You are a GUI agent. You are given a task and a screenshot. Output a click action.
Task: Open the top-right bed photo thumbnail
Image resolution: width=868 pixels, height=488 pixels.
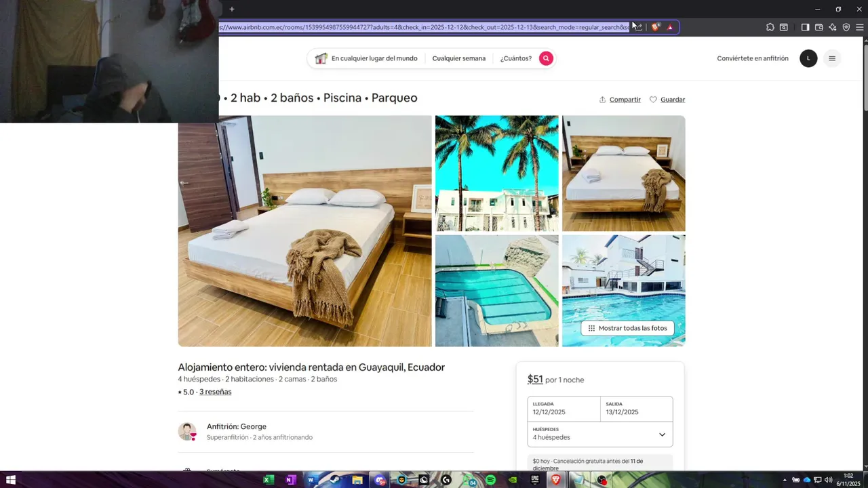[x=624, y=174]
